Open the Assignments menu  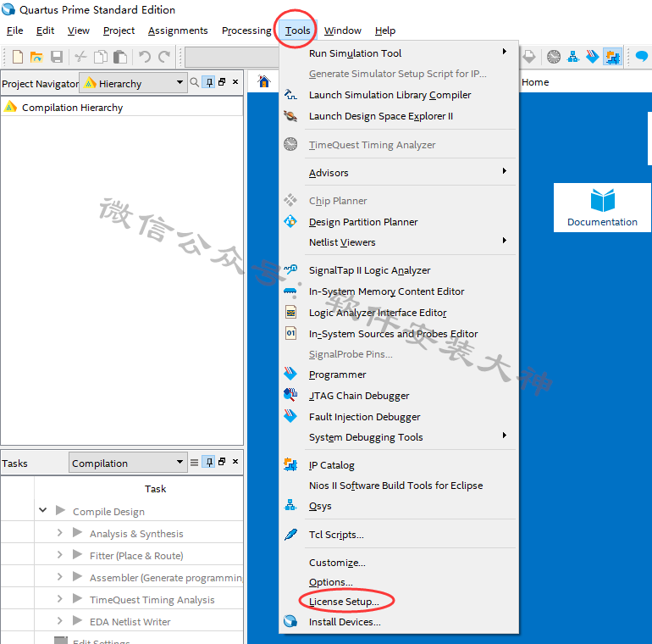click(x=178, y=31)
